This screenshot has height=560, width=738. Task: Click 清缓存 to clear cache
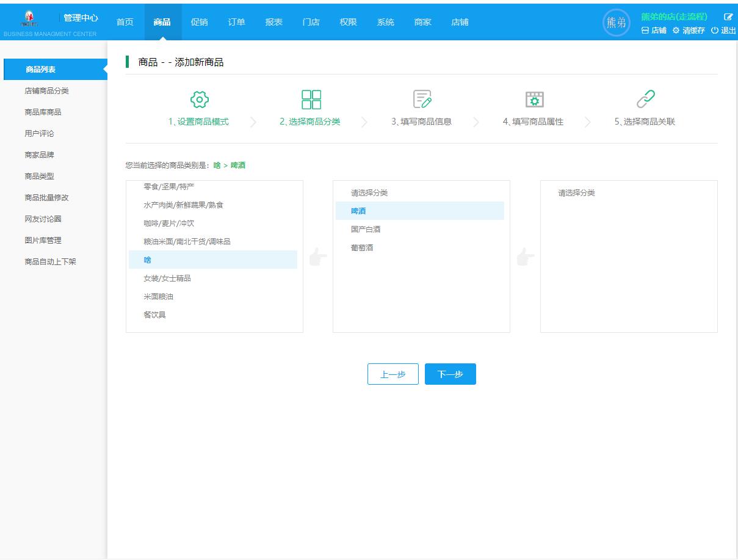[x=689, y=31]
